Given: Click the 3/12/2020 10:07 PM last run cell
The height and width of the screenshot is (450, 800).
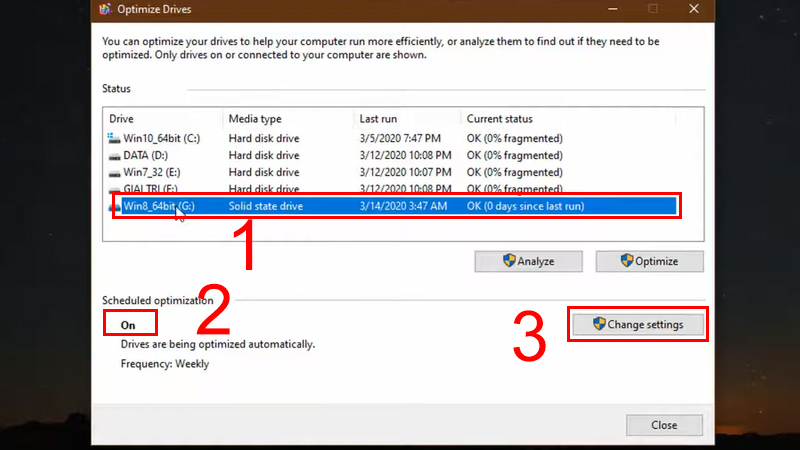Looking at the screenshot, I should click(x=405, y=172).
